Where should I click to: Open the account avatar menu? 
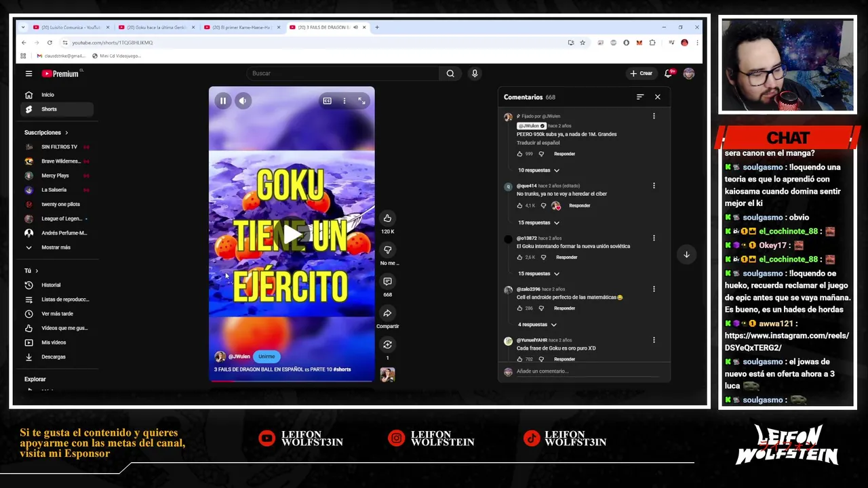click(689, 73)
